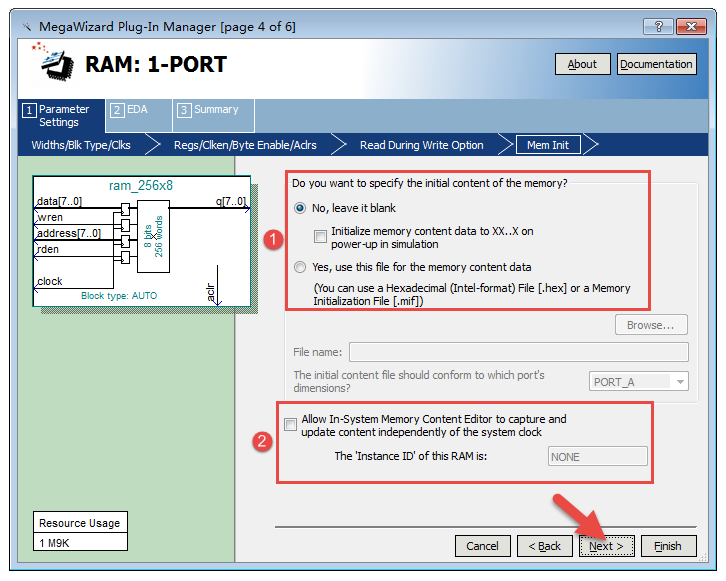This screenshot has height=581, width=726.
Task: Go to the previous page with Back
Action: [x=544, y=546]
